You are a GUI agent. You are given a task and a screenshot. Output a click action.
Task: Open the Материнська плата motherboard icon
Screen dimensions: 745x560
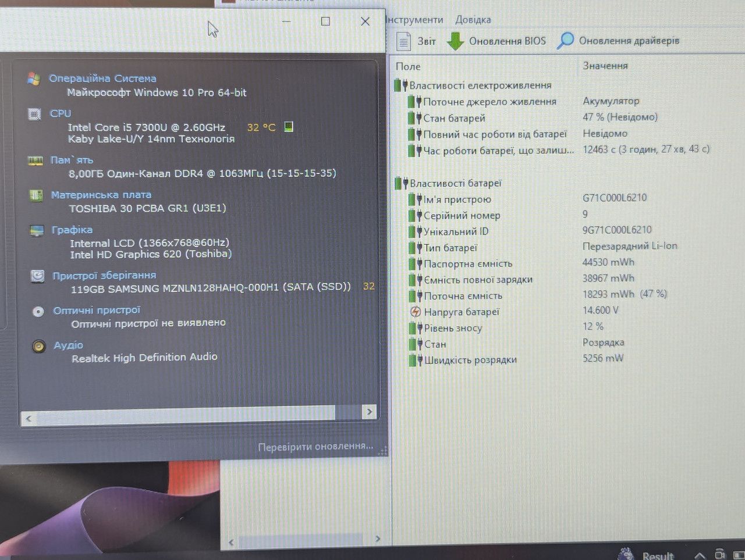pyautogui.click(x=36, y=195)
